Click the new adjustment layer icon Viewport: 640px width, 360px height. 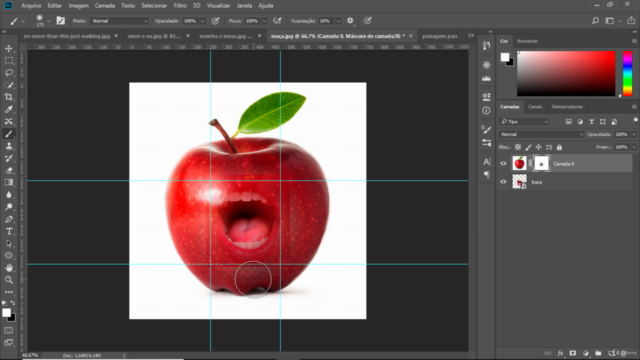(586, 353)
